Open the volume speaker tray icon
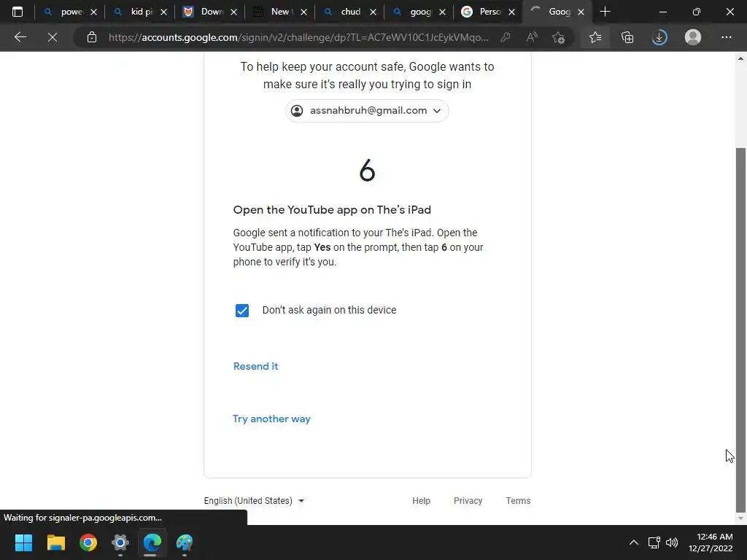 (x=672, y=542)
